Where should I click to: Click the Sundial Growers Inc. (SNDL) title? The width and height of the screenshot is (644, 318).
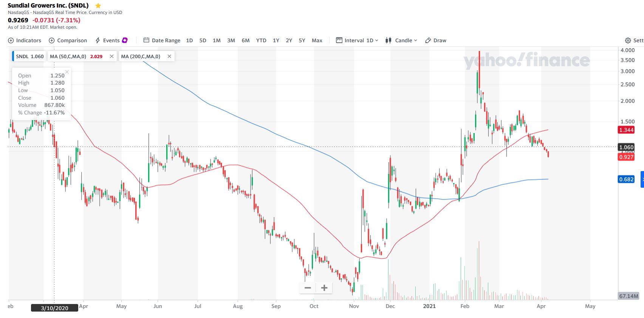pos(48,6)
